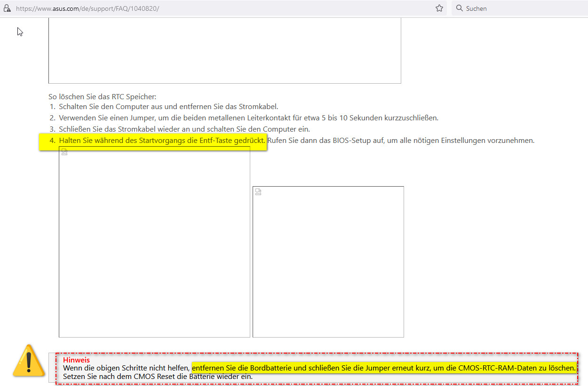Image resolution: width=588 pixels, height=386 pixels.
Task: Click the red Hinweis heading
Action: (76, 360)
